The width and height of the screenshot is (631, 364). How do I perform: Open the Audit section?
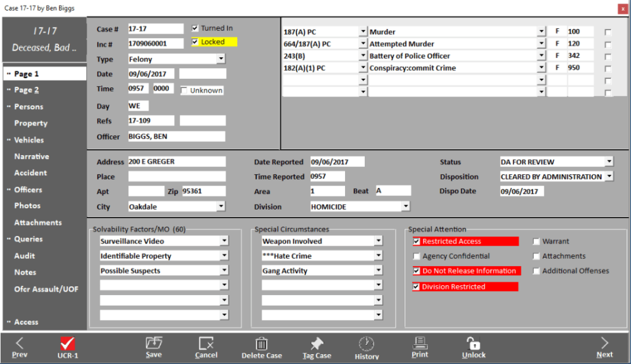(x=24, y=256)
